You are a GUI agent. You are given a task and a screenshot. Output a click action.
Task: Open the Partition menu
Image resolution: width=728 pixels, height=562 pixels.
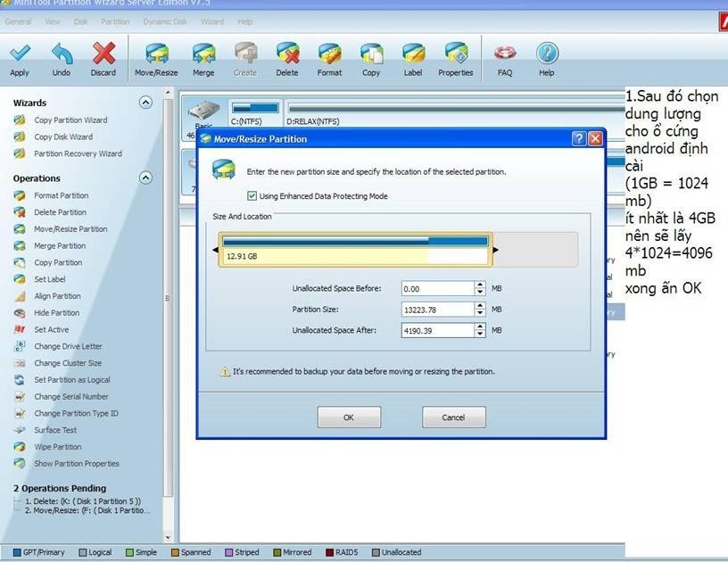pos(116,21)
